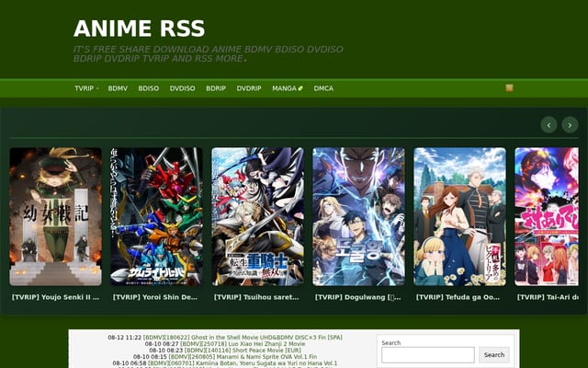
Task: Click the '[TVRIP] Tsuihou saret...' caption link
Action: coord(256,297)
